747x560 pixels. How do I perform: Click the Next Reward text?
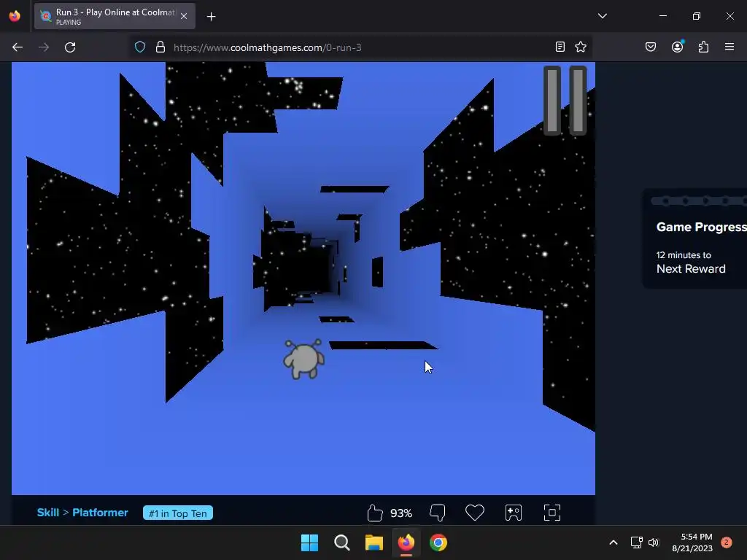691,269
